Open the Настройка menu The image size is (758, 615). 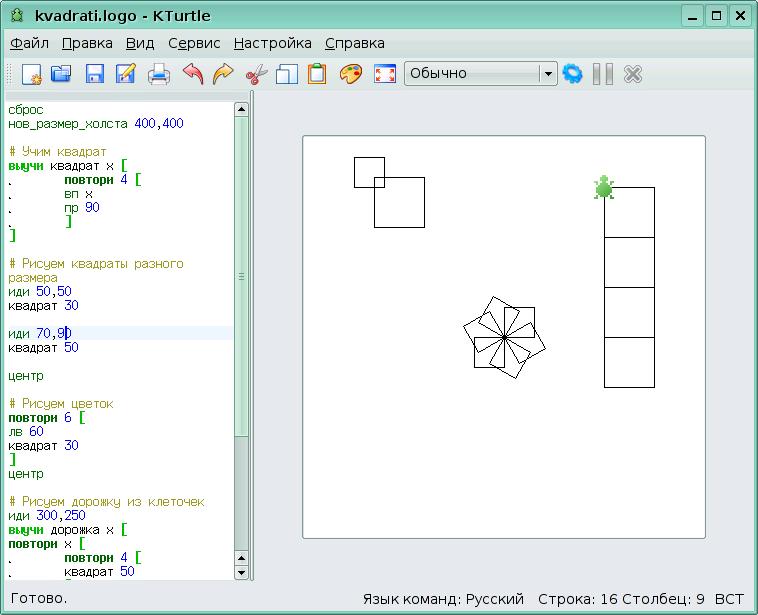pyautogui.click(x=272, y=43)
